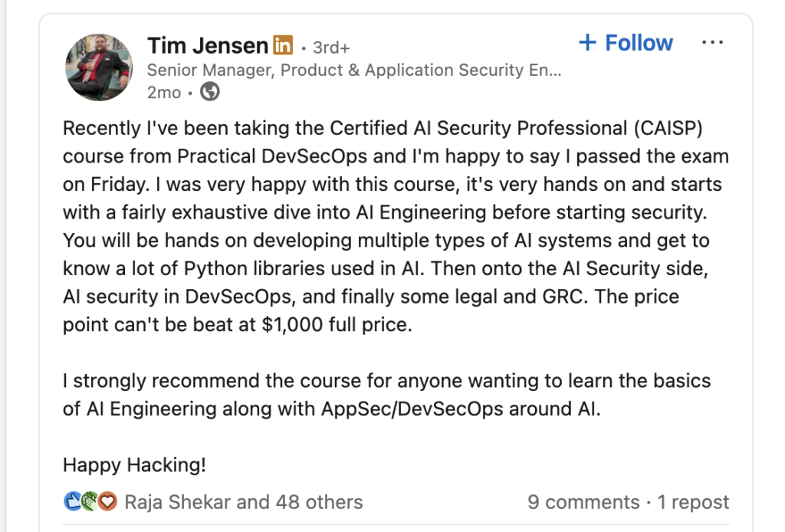Click the gold LinkedIn premium badge icon
785x532 pixels.
pos(283,45)
